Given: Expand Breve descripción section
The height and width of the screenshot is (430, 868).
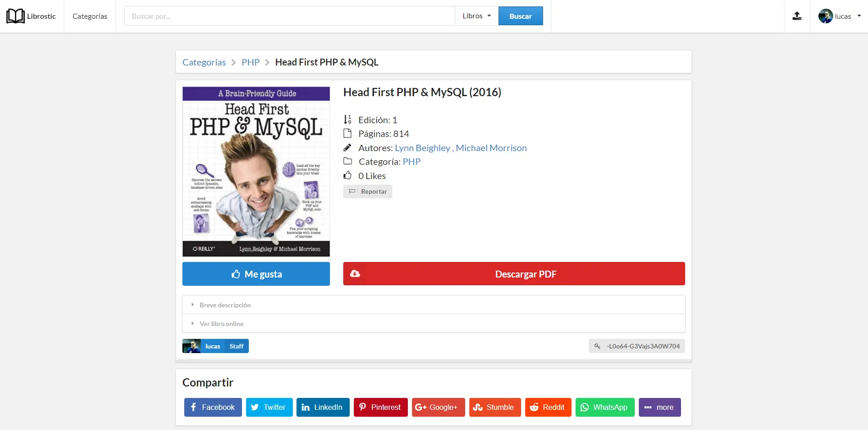Looking at the screenshot, I should 434,305.
